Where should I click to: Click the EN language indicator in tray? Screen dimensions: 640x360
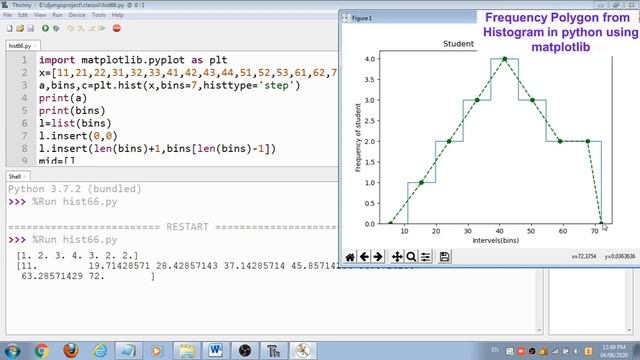pyautogui.click(x=495, y=350)
